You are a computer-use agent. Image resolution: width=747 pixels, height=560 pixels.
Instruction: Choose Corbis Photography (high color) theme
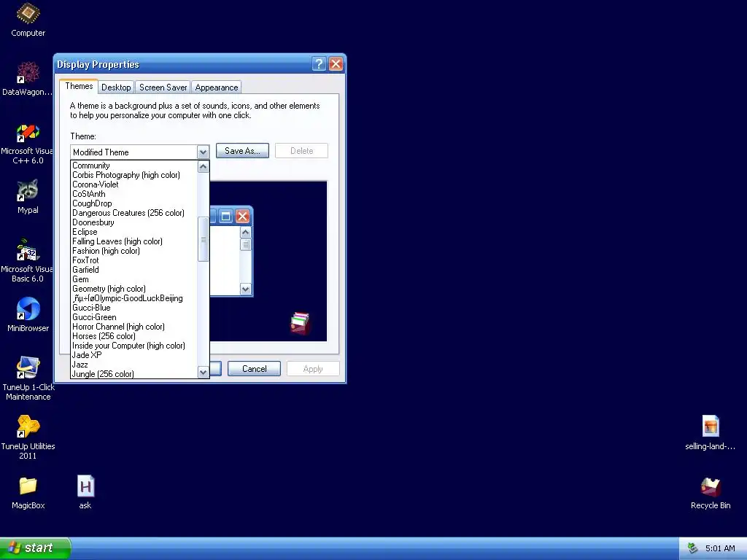[134, 175]
